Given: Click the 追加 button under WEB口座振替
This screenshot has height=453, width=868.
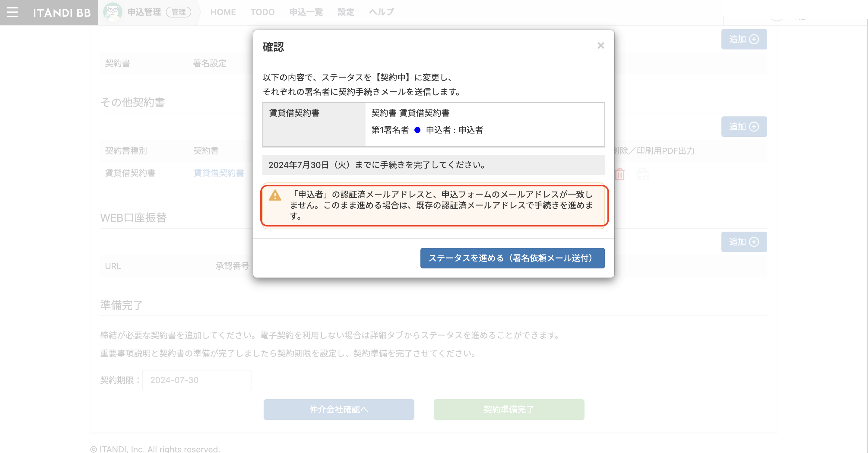Looking at the screenshot, I should [744, 242].
